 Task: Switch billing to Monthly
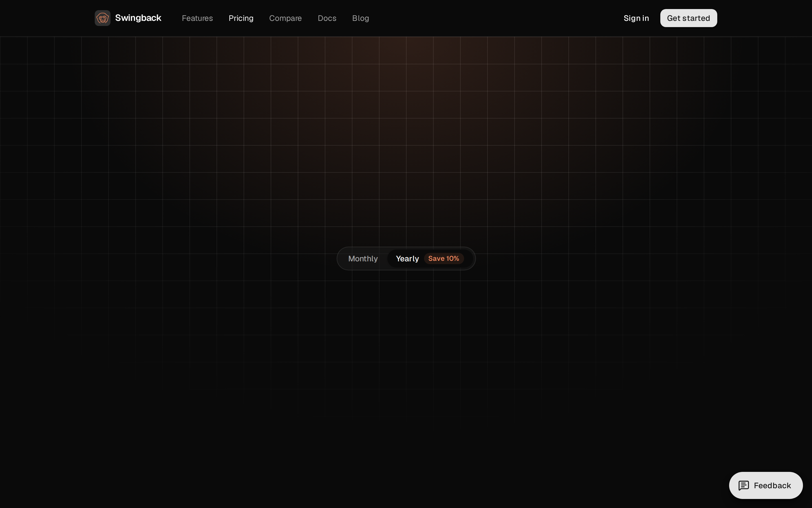(x=363, y=258)
